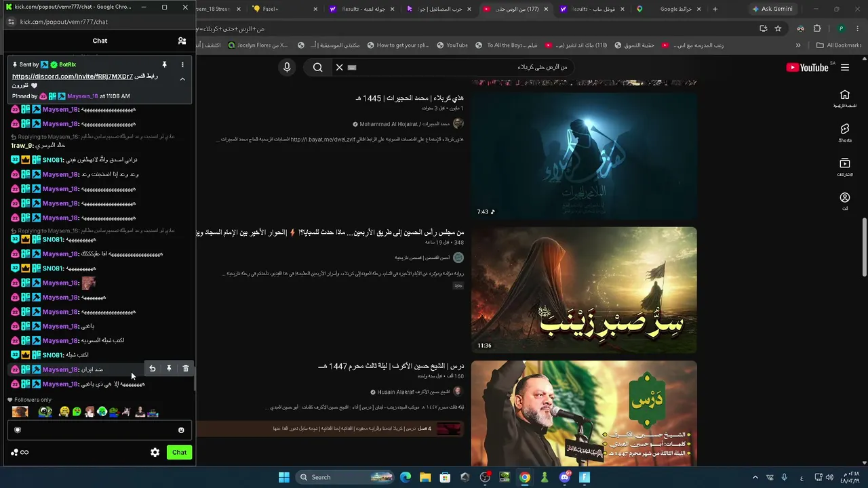Open the How to get your spli... bookmark
The height and width of the screenshot is (488, 868).
[398, 45]
